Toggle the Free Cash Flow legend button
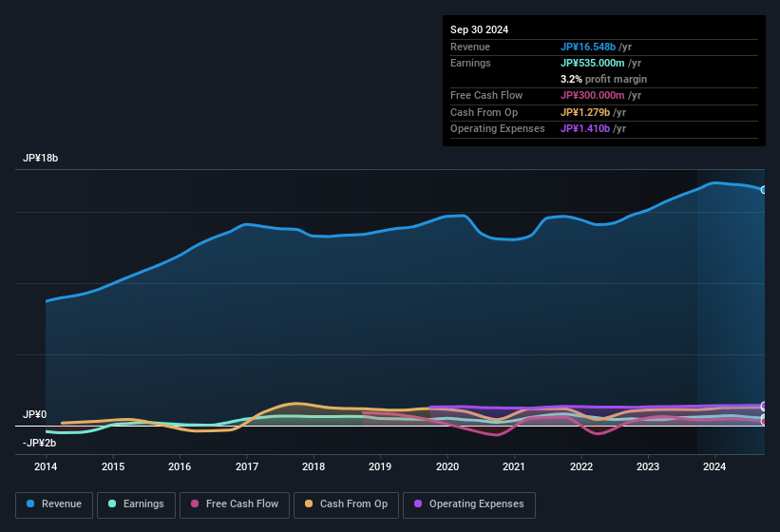780x532 pixels. click(235, 504)
